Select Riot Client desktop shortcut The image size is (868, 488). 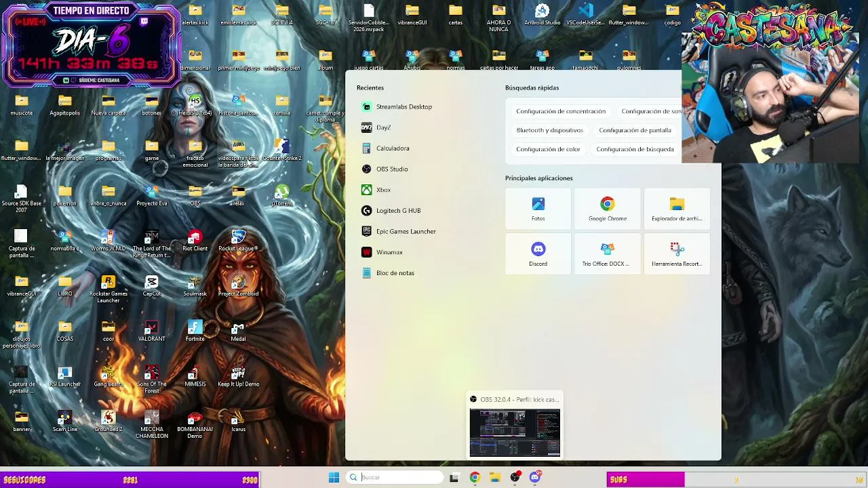point(195,241)
